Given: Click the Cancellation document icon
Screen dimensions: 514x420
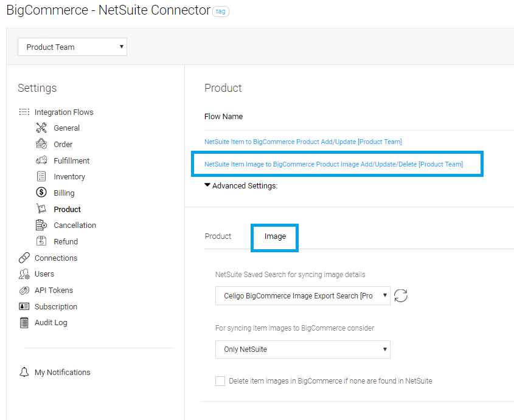Looking at the screenshot, I should click(41, 225).
